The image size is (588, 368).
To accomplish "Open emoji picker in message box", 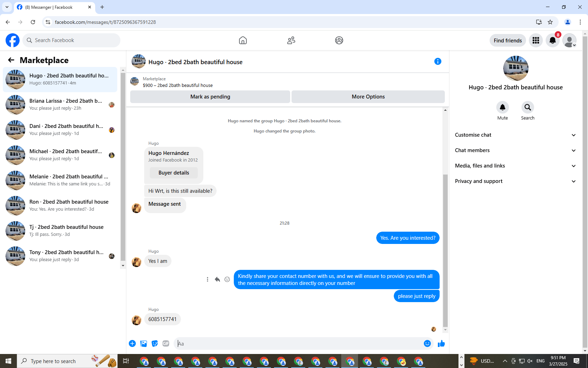I will [427, 343].
